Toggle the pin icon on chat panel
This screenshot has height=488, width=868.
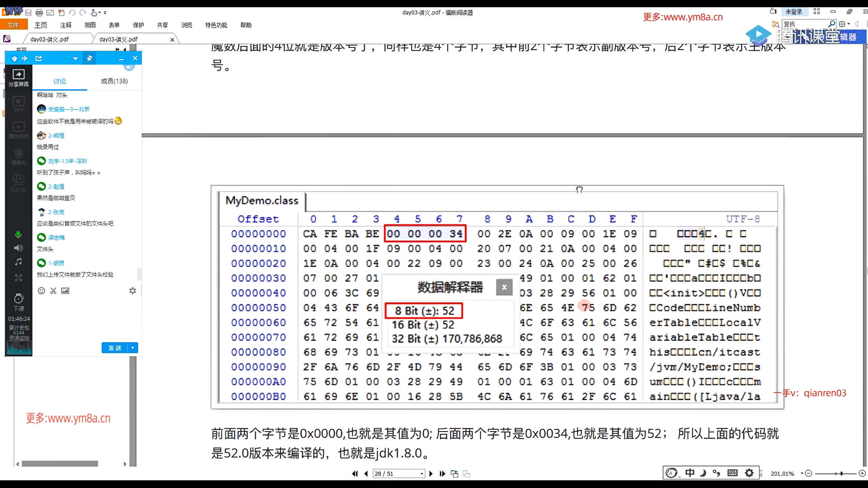pyautogui.click(x=90, y=58)
